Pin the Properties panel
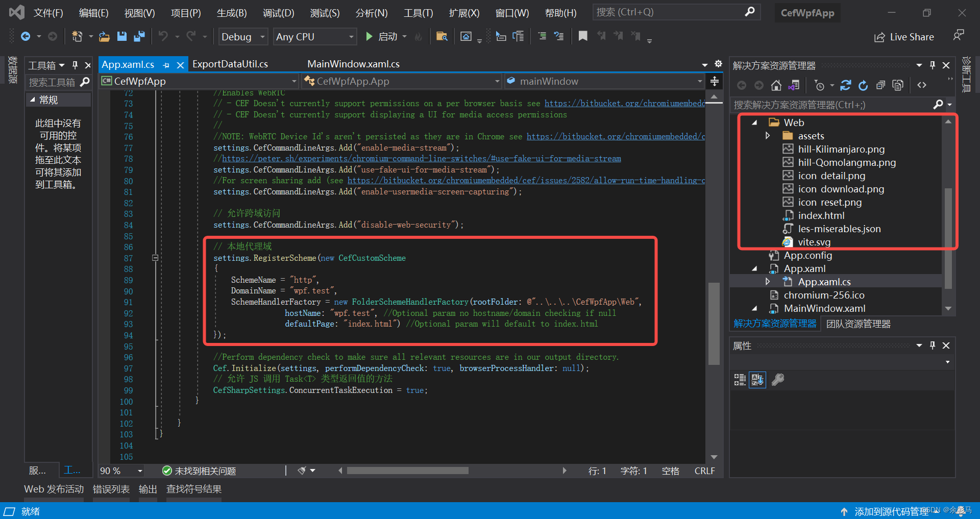The image size is (980, 519). pyautogui.click(x=933, y=345)
